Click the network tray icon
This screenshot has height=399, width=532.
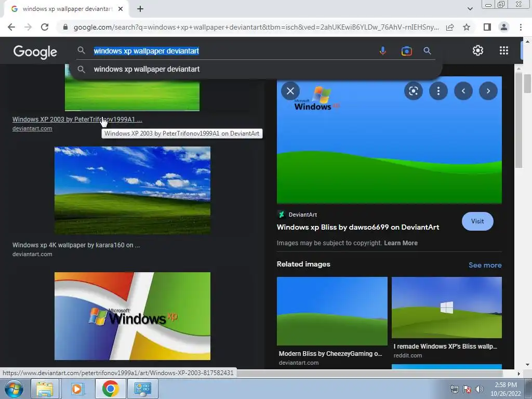(x=454, y=389)
